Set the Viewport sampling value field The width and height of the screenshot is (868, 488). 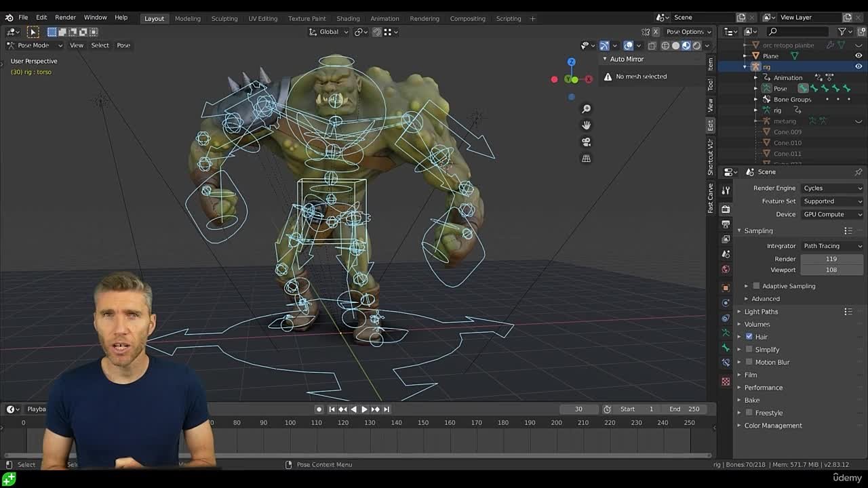(832, 269)
